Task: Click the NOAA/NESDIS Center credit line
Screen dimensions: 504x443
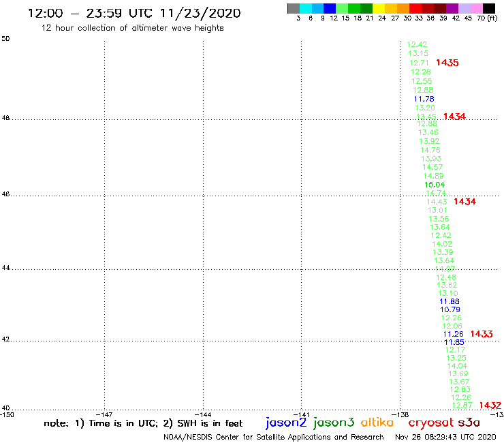Action: [x=274, y=437]
